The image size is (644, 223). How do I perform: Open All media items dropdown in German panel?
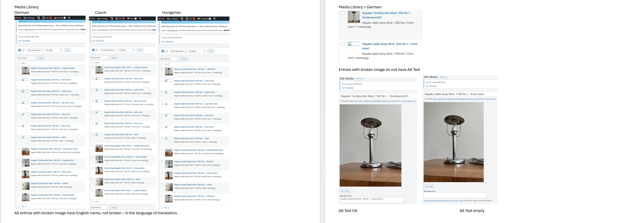[x=35, y=50]
